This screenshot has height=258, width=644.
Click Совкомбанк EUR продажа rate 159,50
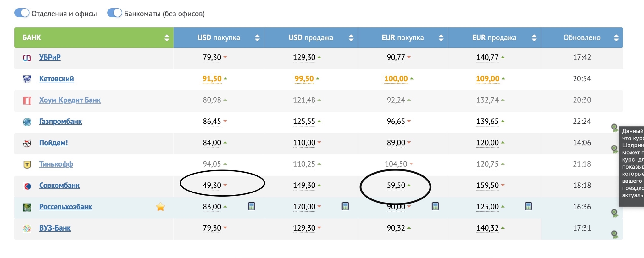(487, 186)
